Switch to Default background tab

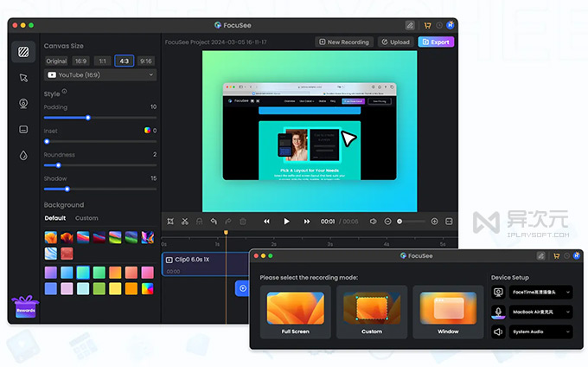point(55,218)
